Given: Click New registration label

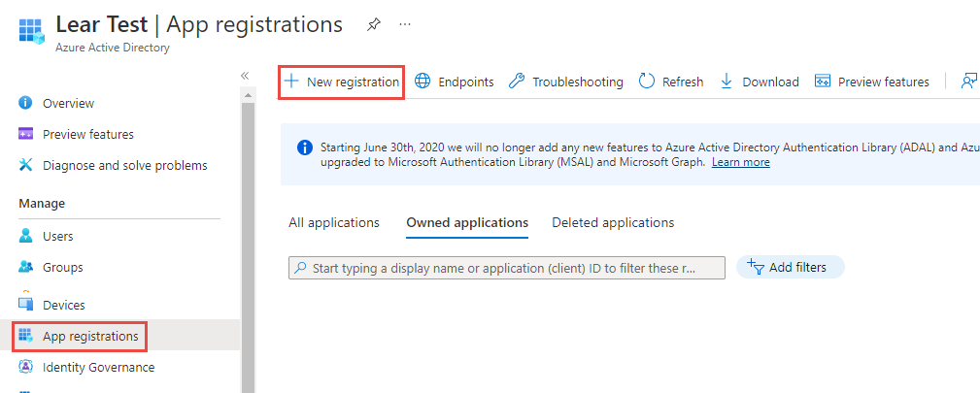Looking at the screenshot, I should [353, 82].
